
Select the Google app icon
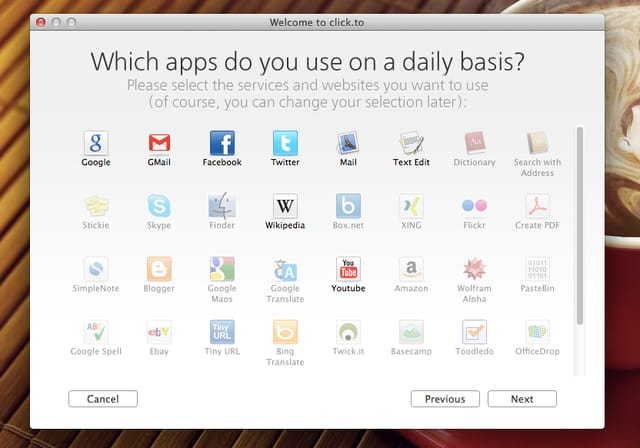tap(96, 143)
